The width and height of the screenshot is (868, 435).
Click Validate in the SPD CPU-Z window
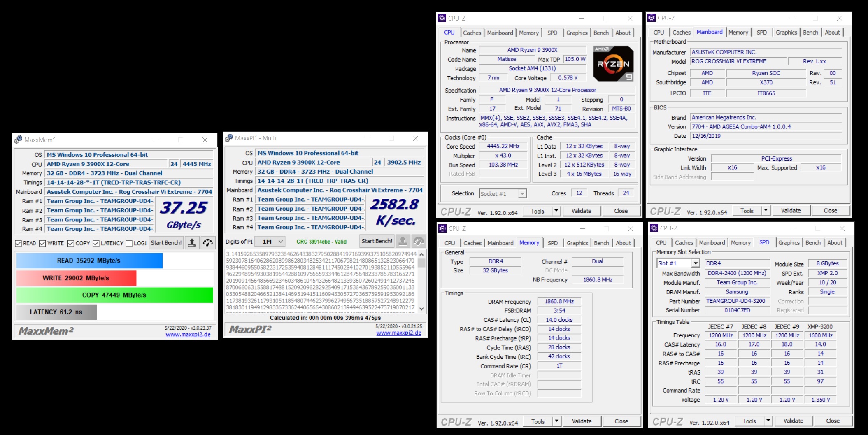[793, 421]
